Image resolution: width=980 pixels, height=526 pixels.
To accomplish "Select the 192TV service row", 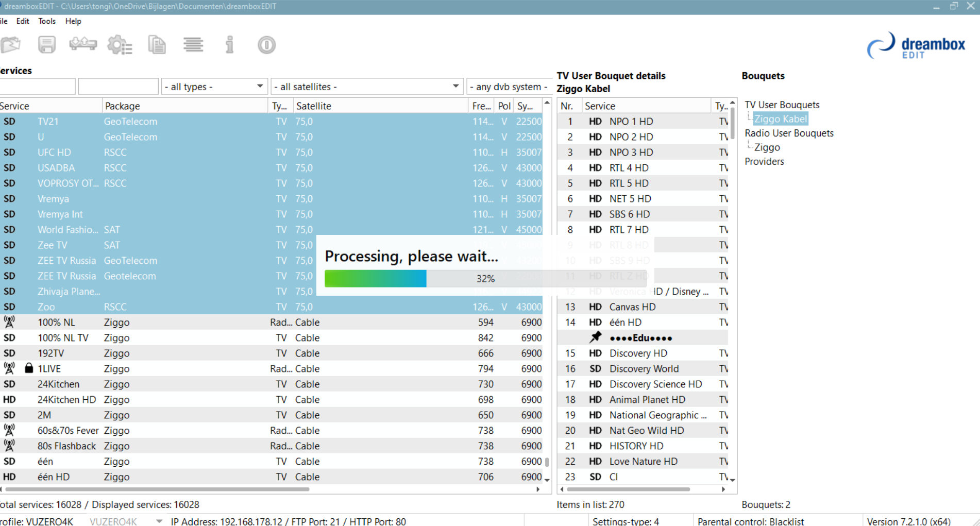I will [271, 353].
